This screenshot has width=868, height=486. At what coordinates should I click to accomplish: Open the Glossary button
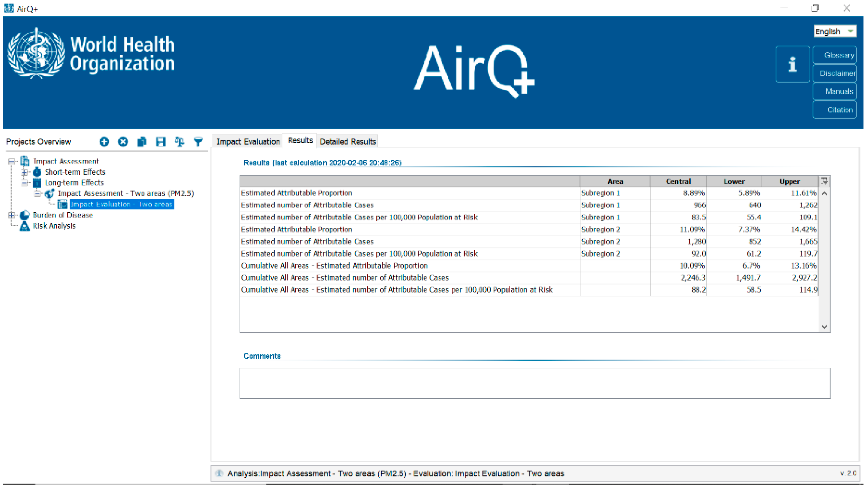click(834, 55)
